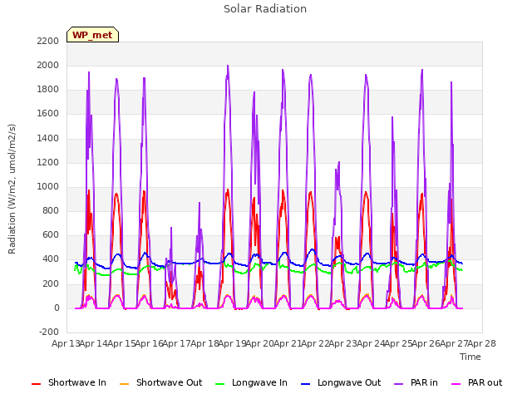Click the -200 y-axis tick label
The width and height of the screenshot is (532, 399).
(49, 332)
